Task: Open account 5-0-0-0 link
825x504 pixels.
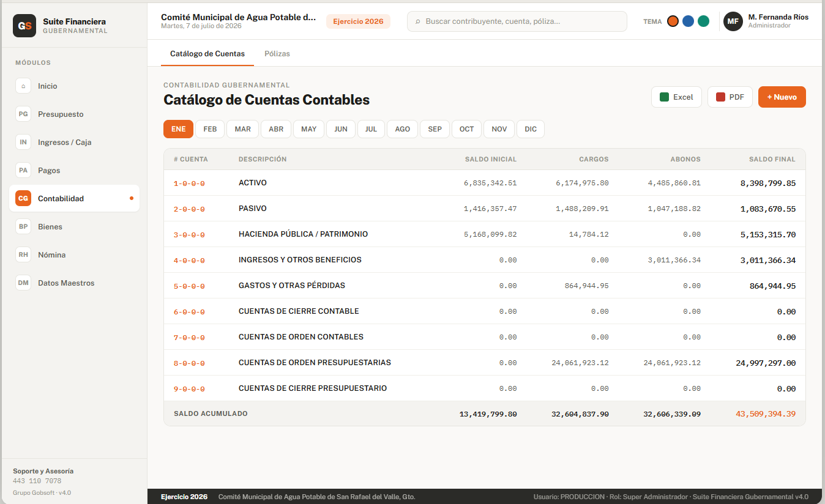Action: 189,286
